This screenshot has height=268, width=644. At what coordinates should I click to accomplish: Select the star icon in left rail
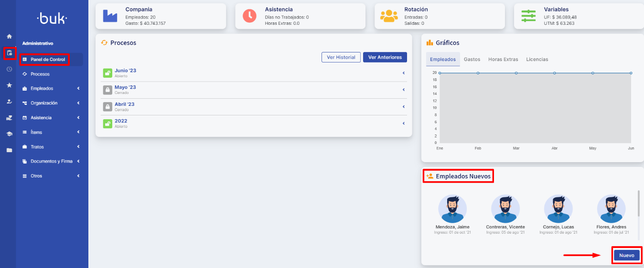(9, 85)
